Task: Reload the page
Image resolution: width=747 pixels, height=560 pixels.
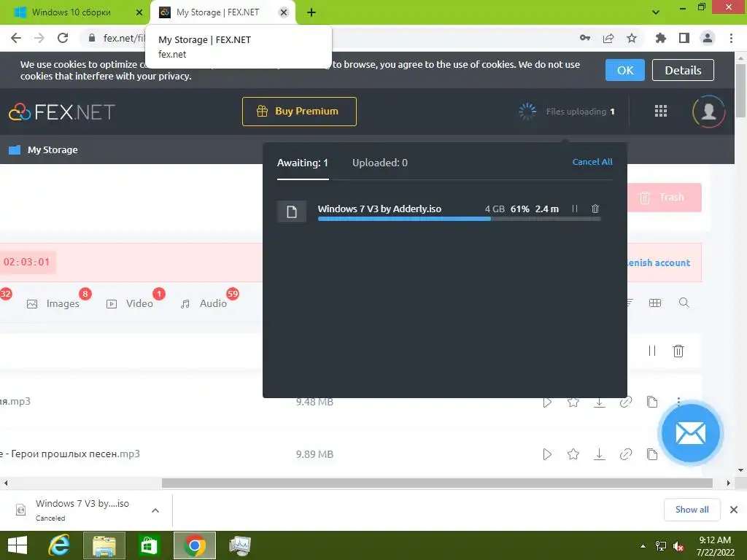Action: tap(63, 38)
